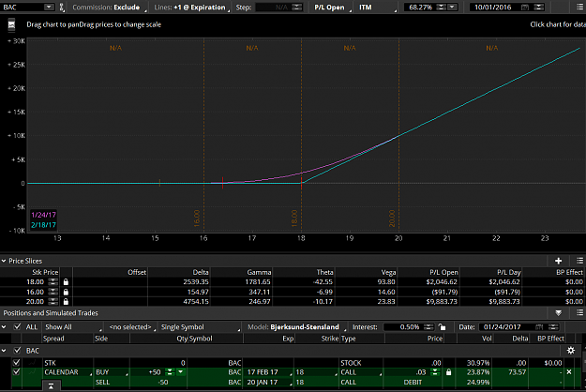Click the chart icon on the STK row
This screenshot has width=586, height=392.
point(33,363)
